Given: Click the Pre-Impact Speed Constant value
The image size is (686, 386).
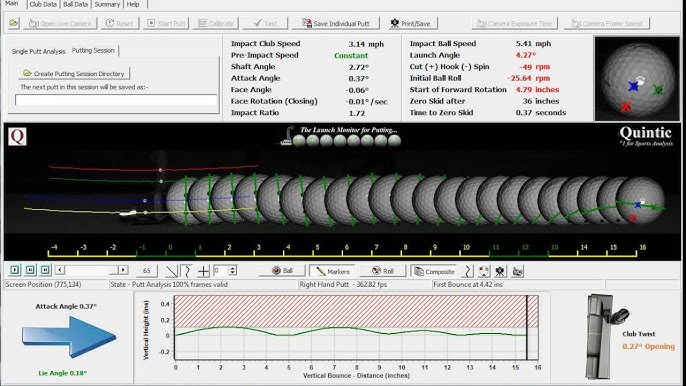Looking at the screenshot, I should 351,56.
